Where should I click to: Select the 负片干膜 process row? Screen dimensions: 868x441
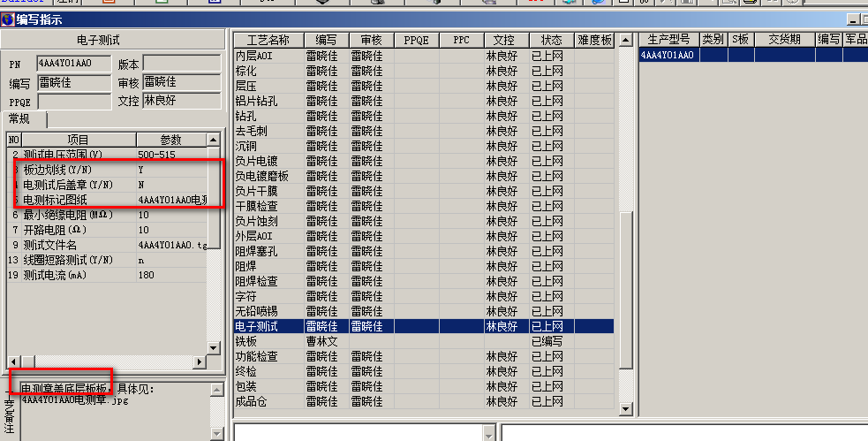point(424,191)
